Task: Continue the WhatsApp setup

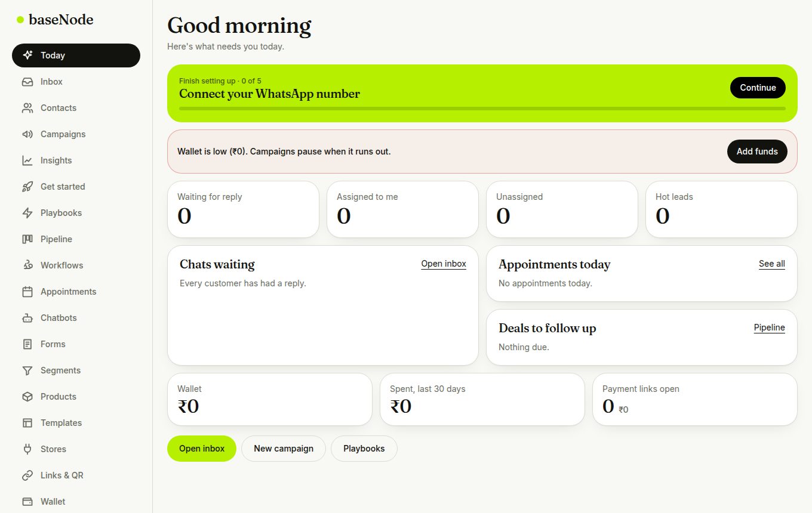Action: (758, 88)
